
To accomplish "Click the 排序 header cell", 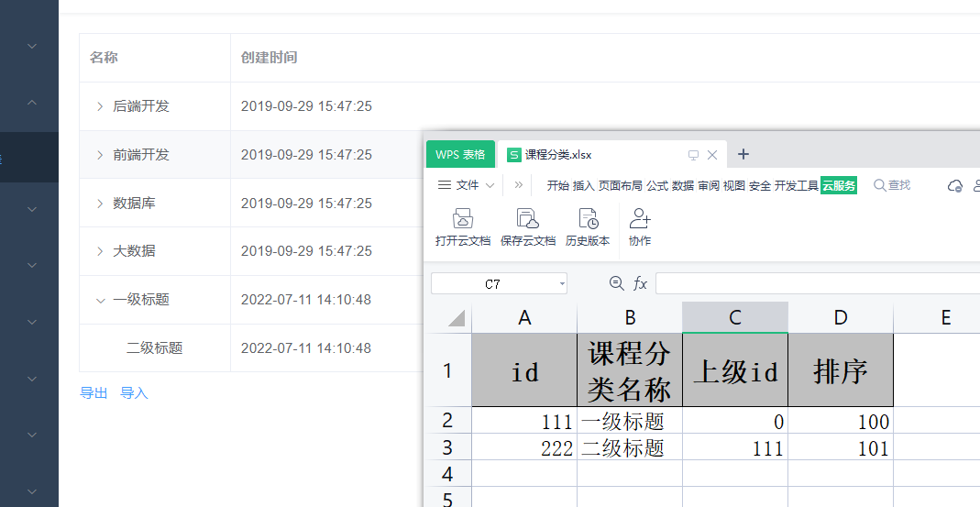I will coord(841,370).
